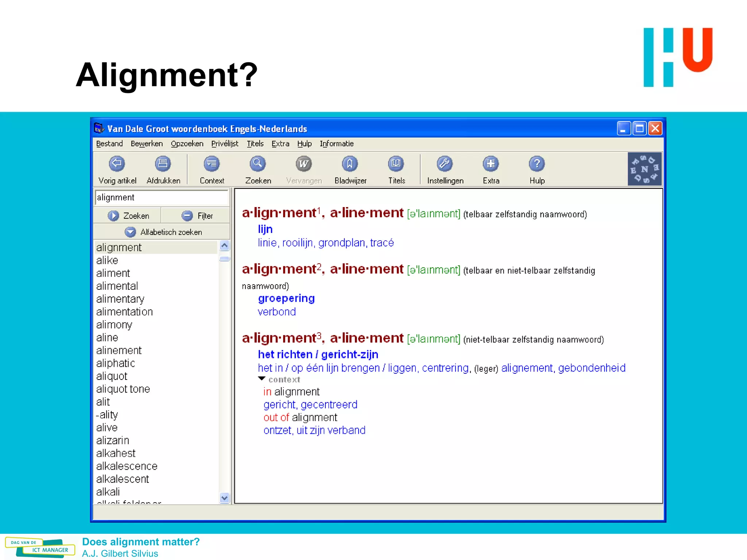This screenshot has height=560, width=747.
Task: Click the word list scrollbar thumb
Action: (224, 259)
